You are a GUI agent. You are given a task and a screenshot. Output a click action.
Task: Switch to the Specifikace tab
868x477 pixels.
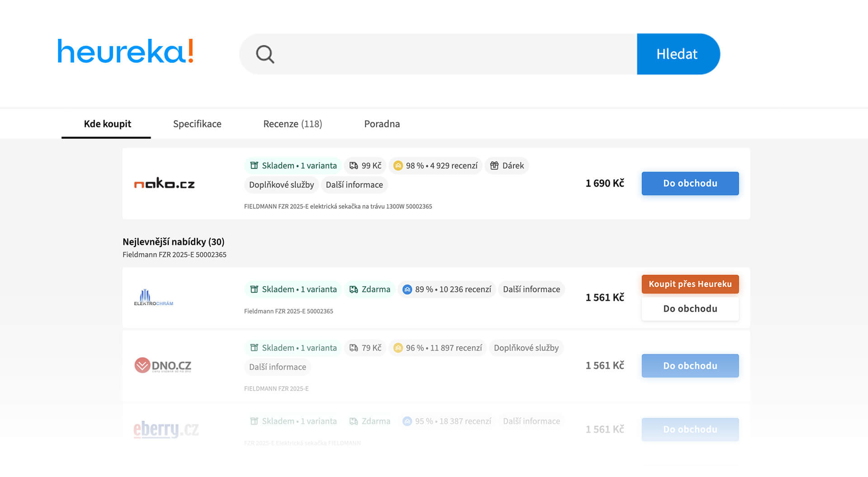197,124
